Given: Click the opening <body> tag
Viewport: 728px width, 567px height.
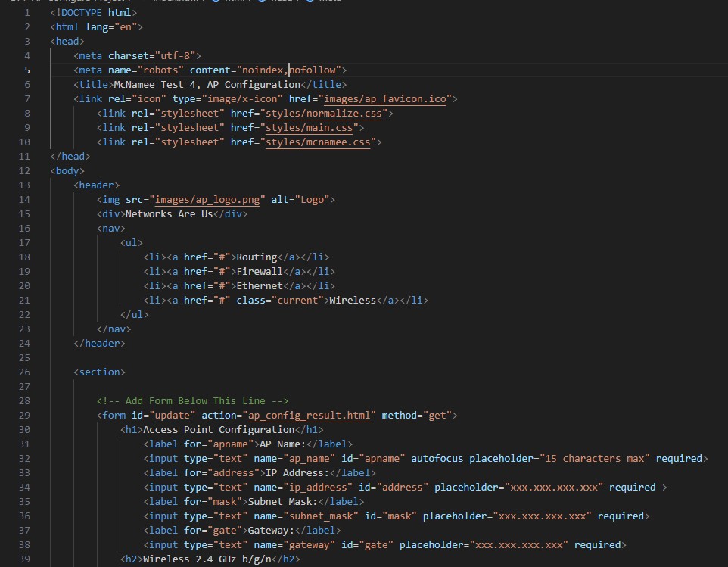Looking at the screenshot, I should click(x=67, y=171).
